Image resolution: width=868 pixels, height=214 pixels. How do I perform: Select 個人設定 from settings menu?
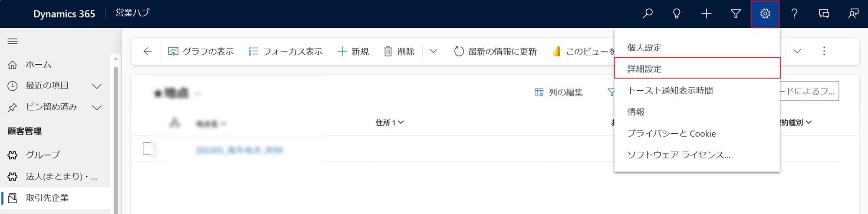coord(697,47)
